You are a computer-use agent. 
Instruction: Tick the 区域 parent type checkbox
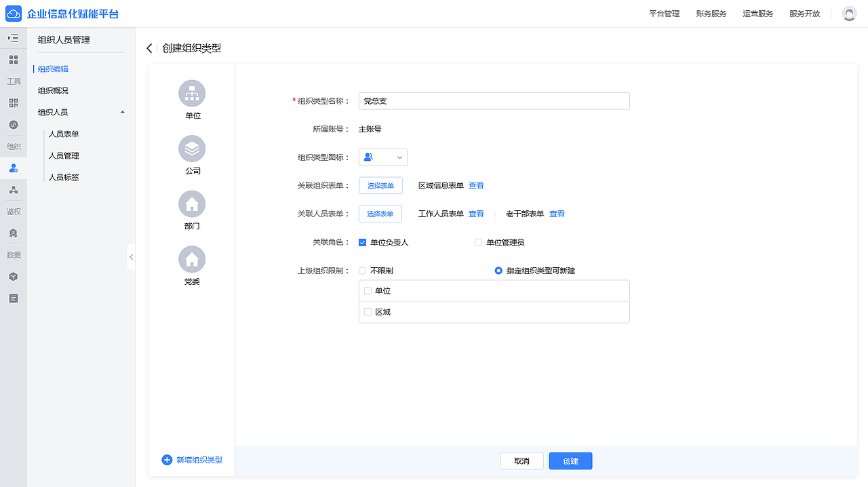point(368,312)
